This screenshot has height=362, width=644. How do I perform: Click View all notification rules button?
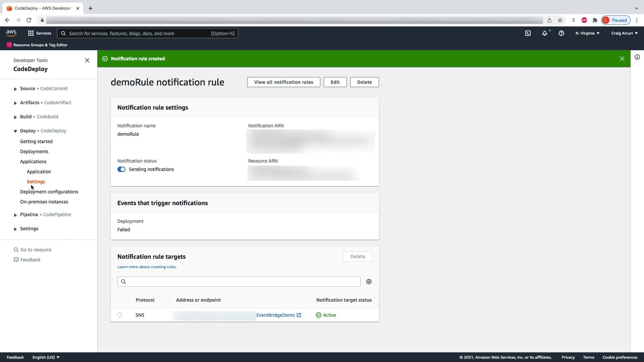[x=283, y=82]
